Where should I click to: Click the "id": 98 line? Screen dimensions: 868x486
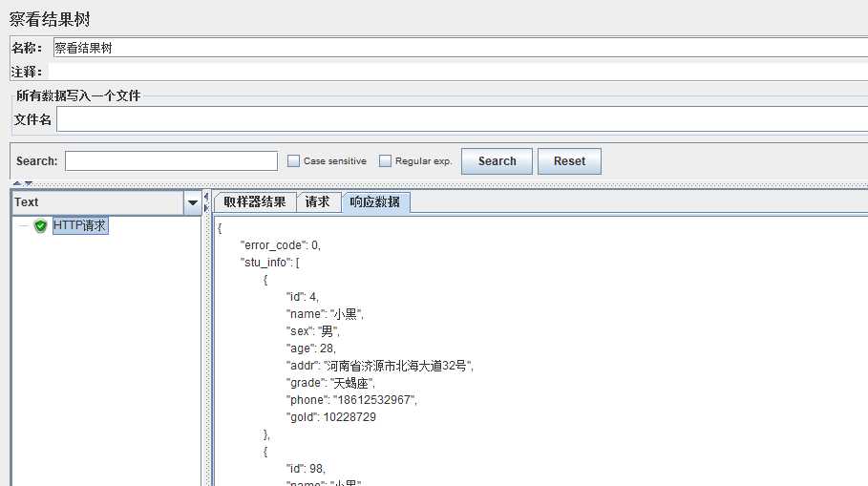pyautogui.click(x=306, y=469)
